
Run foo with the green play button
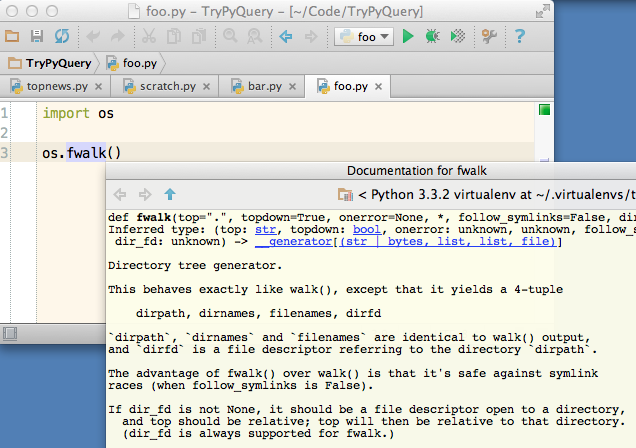point(408,36)
